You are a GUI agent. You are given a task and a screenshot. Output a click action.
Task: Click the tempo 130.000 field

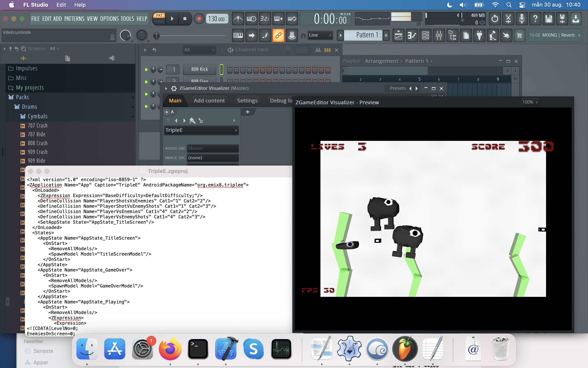tap(217, 19)
